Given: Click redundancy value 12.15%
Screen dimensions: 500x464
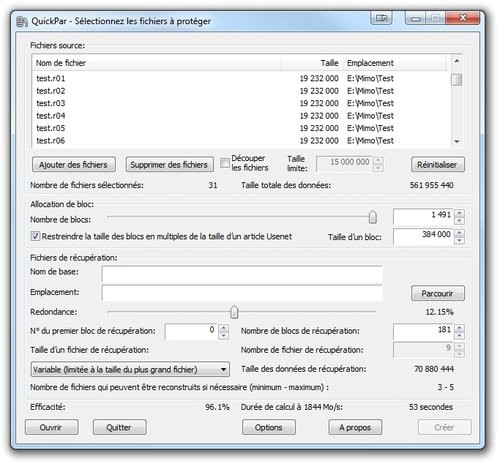Looking at the screenshot, I should [x=440, y=312].
